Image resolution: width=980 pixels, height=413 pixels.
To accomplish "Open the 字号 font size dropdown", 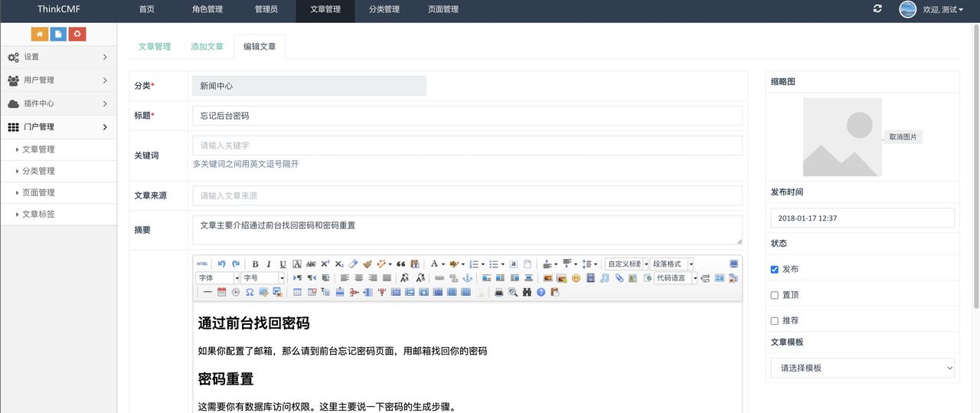I will pyautogui.click(x=263, y=278).
